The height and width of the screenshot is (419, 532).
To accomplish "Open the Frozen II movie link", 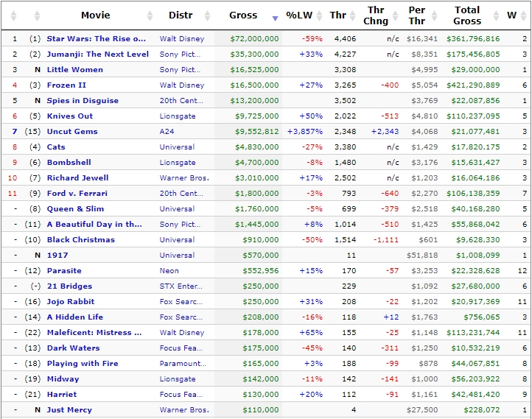I will (x=66, y=85).
